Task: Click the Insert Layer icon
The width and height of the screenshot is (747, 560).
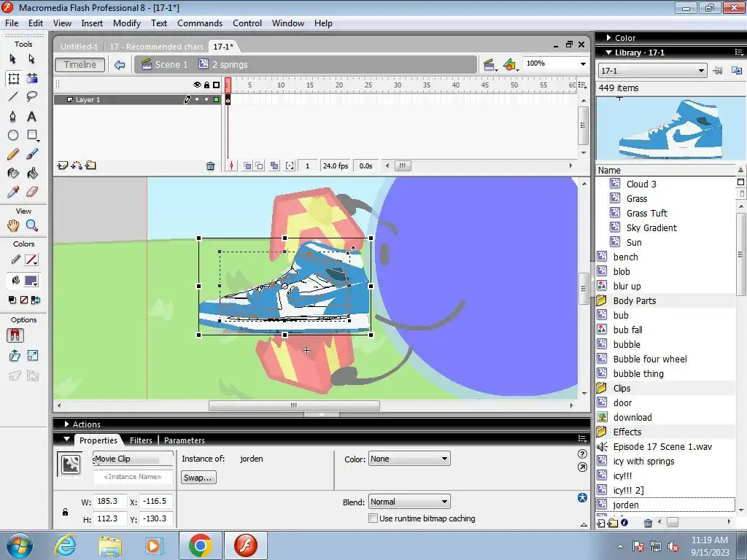Action: [x=62, y=166]
